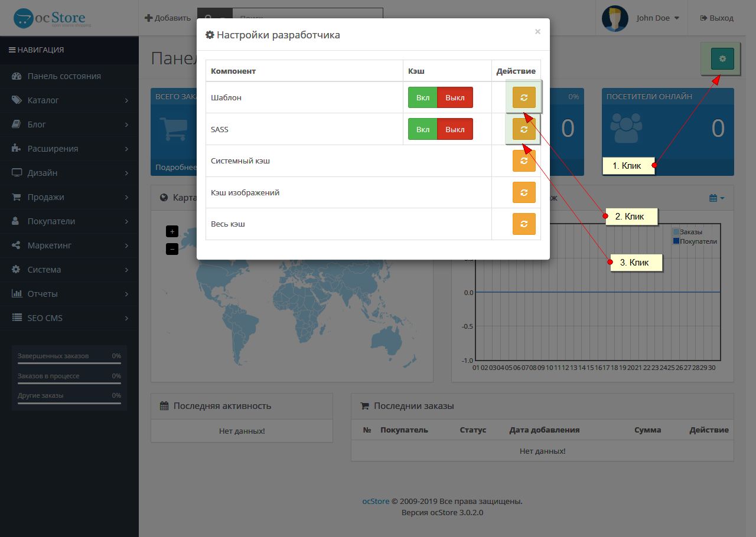Toggle the sidebar with the НАВИГАЦИЯ hamburger icon
756x537 pixels.
(12, 50)
